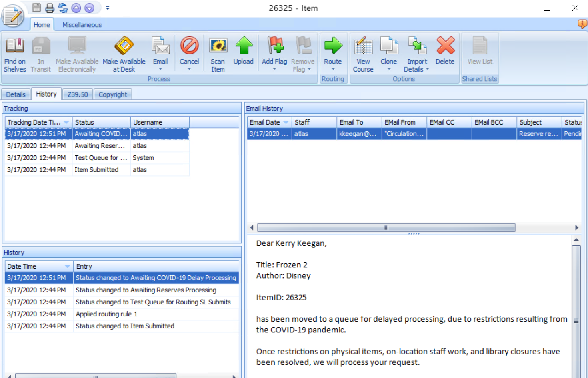Expand the Import Details dropdown
Image resolution: width=588 pixels, height=378 pixels.
point(427,69)
